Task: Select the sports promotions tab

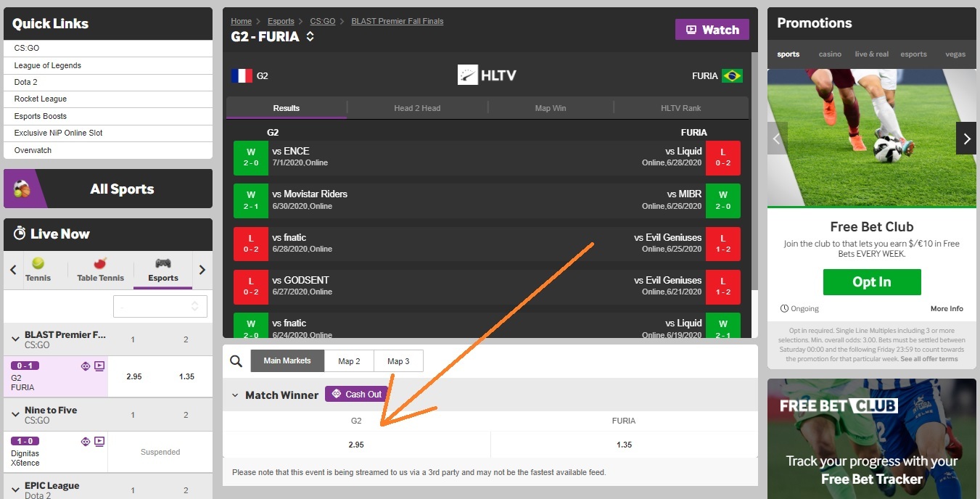Action: pos(788,54)
